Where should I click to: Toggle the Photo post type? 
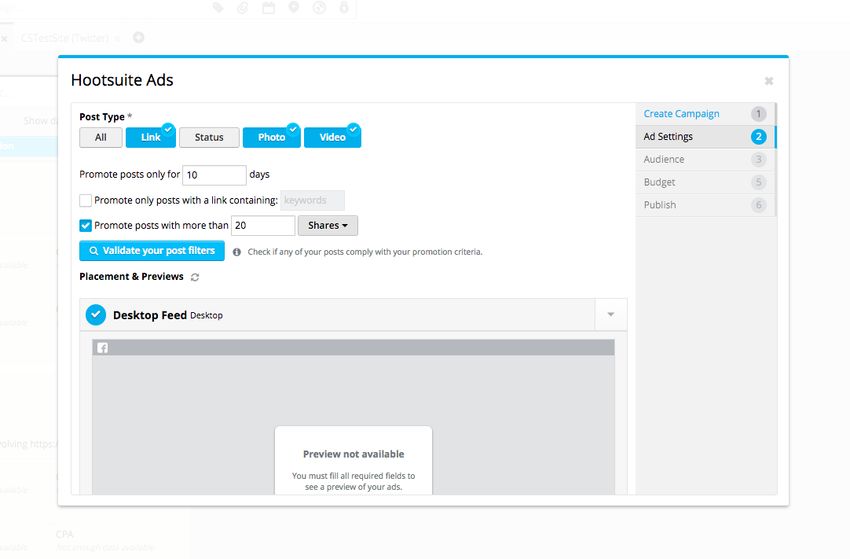(x=272, y=137)
